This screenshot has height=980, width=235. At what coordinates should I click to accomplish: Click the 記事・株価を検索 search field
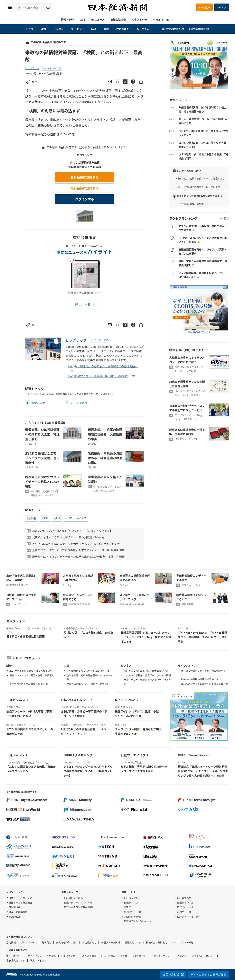pyautogui.click(x=31, y=7)
